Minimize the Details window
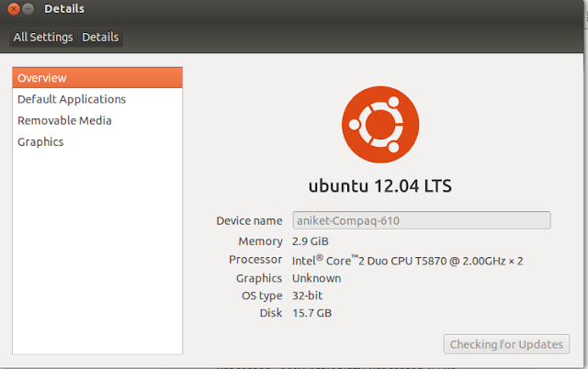Screen dimensions: 588x369 (x=28, y=8)
